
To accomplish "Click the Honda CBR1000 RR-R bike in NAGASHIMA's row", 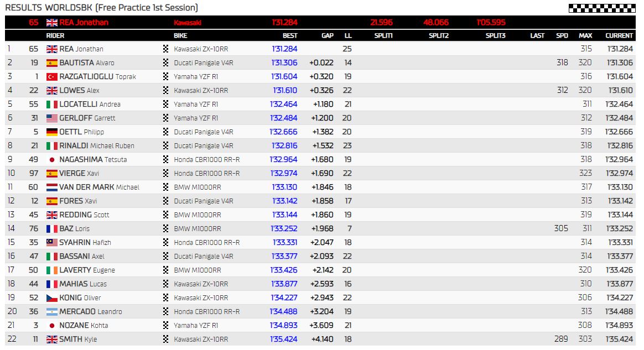I will [x=206, y=160].
